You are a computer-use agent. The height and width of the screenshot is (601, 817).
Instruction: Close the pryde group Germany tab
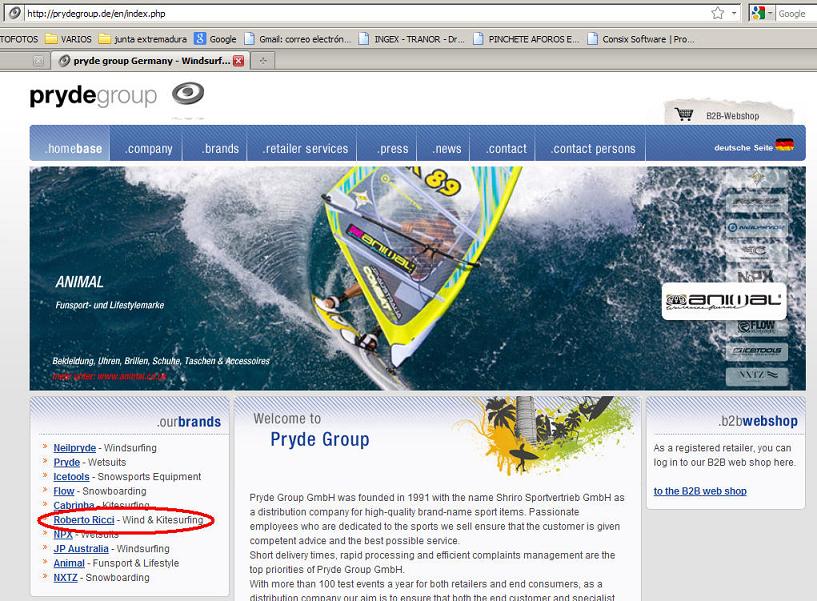(239, 60)
